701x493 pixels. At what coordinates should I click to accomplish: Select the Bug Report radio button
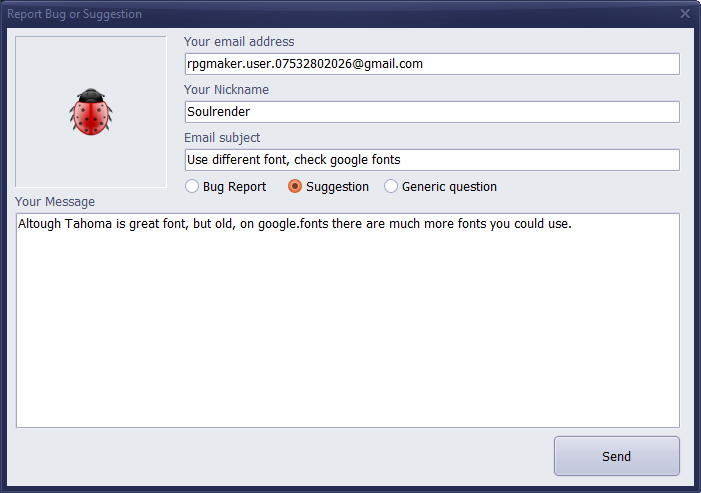[x=192, y=187]
